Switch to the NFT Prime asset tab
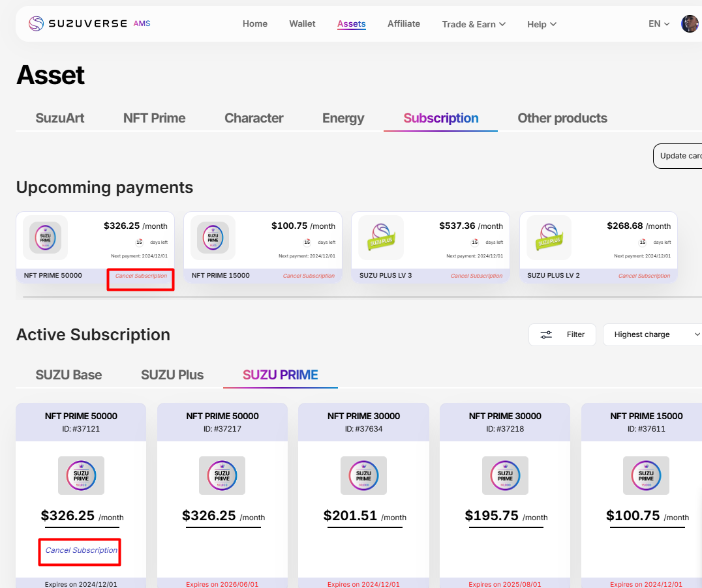702x588 pixels. (154, 118)
